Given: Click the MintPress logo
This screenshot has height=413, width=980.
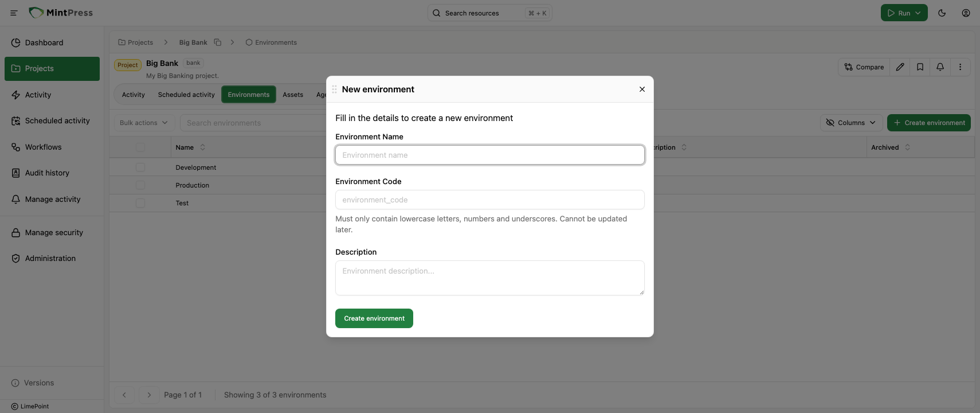Looking at the screenshot, I should (61, 13).
